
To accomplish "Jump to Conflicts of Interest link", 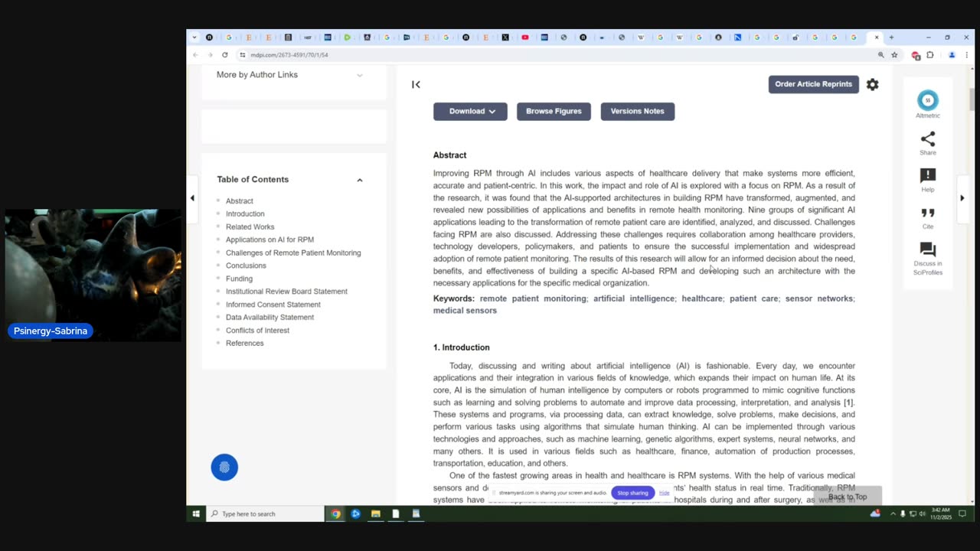I will (x=257, y=331).
